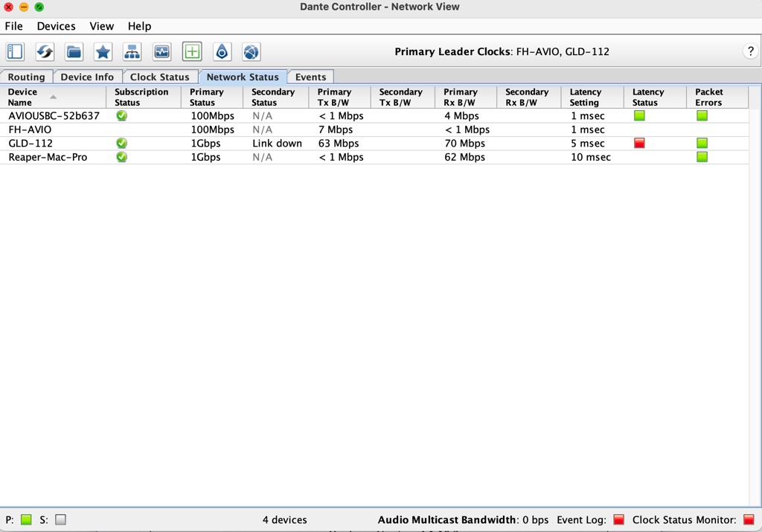Click the '10 msec' latency setting
The image size is (762, 532).
point(591,157)
